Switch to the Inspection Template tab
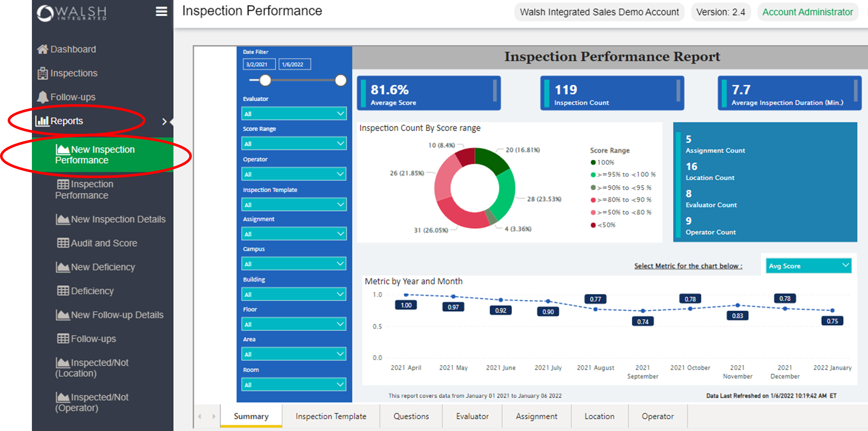The height and width of the screenshot is (431, 868). tap(331, 416)
